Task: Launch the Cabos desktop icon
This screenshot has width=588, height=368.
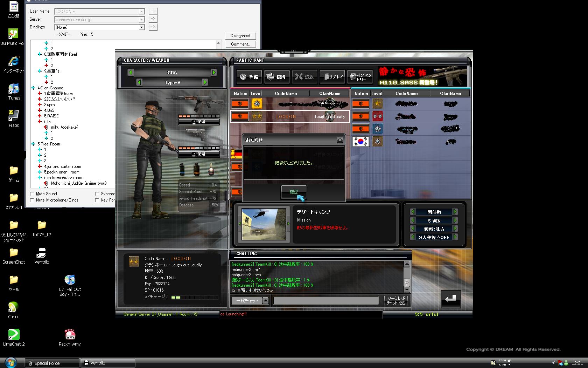Action: (x=14, y=310)
